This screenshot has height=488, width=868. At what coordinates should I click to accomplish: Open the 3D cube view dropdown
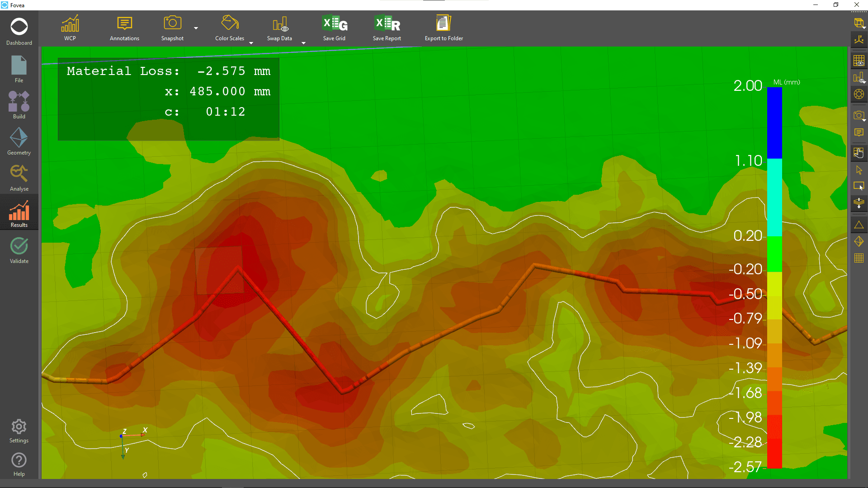(859, 23)
